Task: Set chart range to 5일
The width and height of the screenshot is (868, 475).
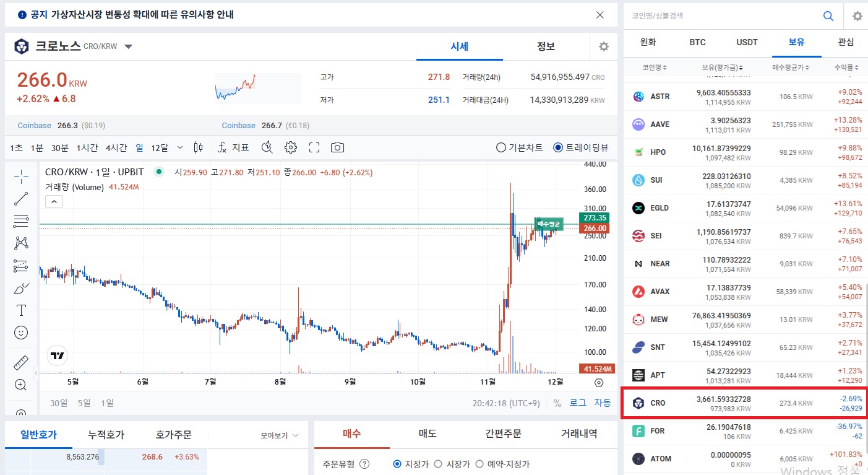Action: click(x=84, y=403)
